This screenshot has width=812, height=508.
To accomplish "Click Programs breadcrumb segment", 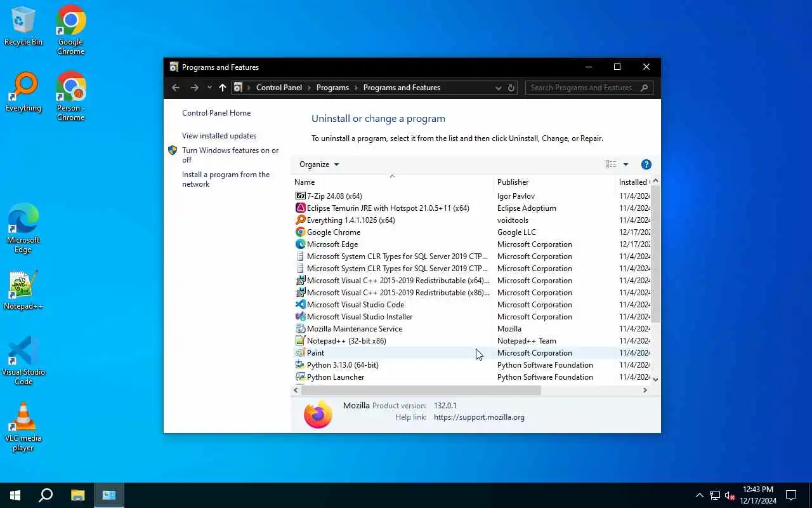I will pyautogui.click(x=332, y=88).
